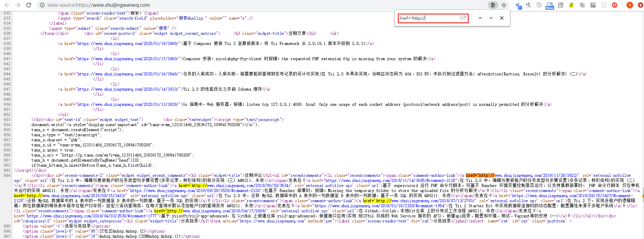The height and width of the screenshot is (239, 644).
Task: Bookmark this page with the star icon
Action: 504,5
